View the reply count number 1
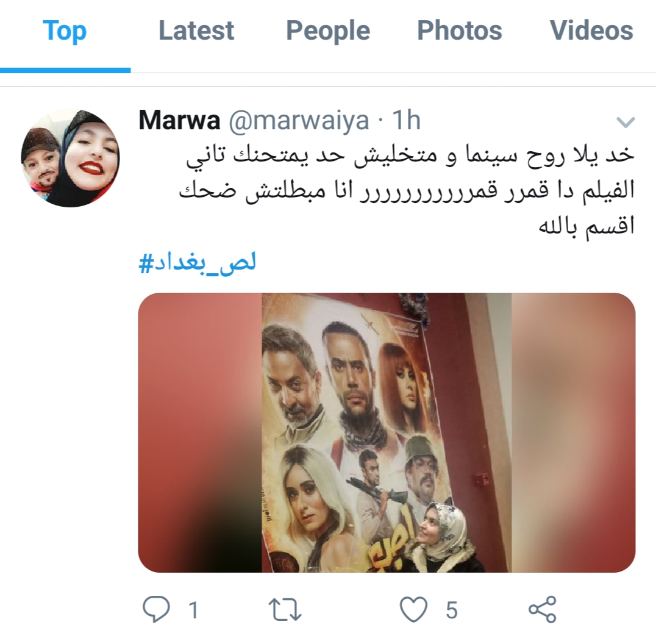 click(x=193, y=610)
